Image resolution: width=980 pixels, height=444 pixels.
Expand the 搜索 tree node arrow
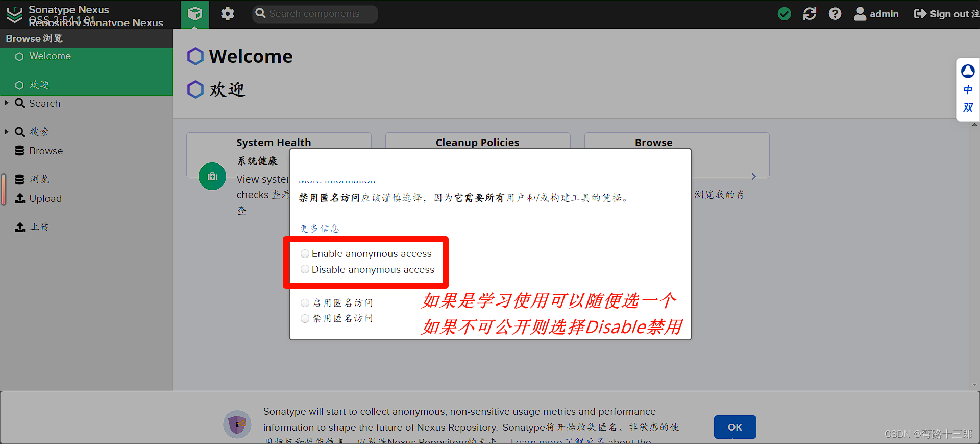pyautogui.click(x=7, y=131)
